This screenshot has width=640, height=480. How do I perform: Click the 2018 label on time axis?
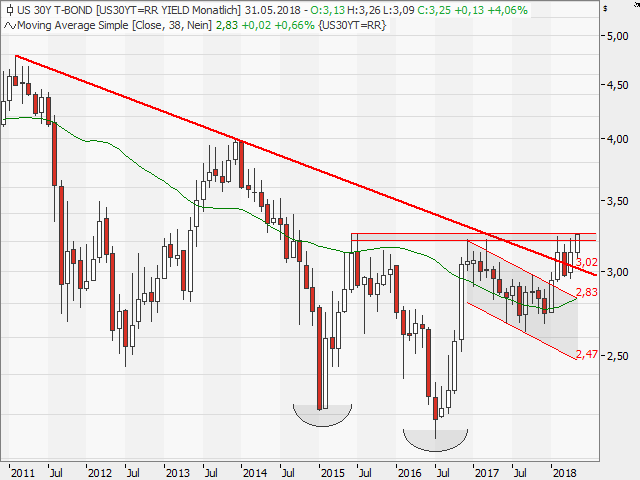pyautogui.click(x=564, y=473)
